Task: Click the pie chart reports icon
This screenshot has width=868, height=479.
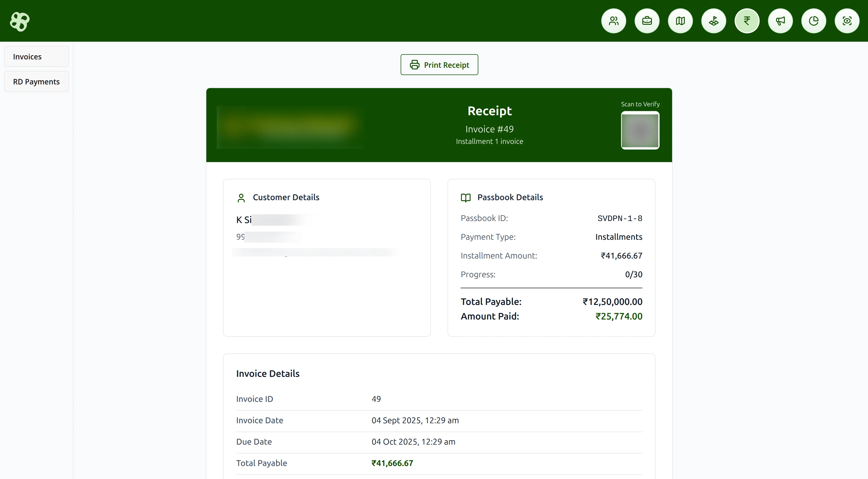Action: click(813, 21)
